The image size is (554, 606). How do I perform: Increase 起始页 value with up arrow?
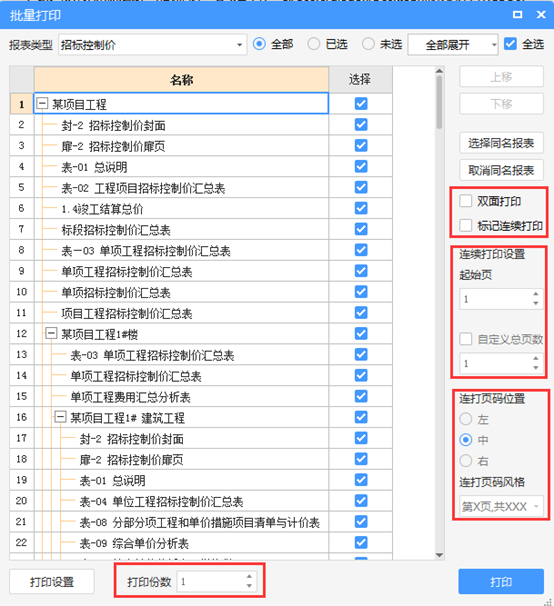click(x=535, y=294)
